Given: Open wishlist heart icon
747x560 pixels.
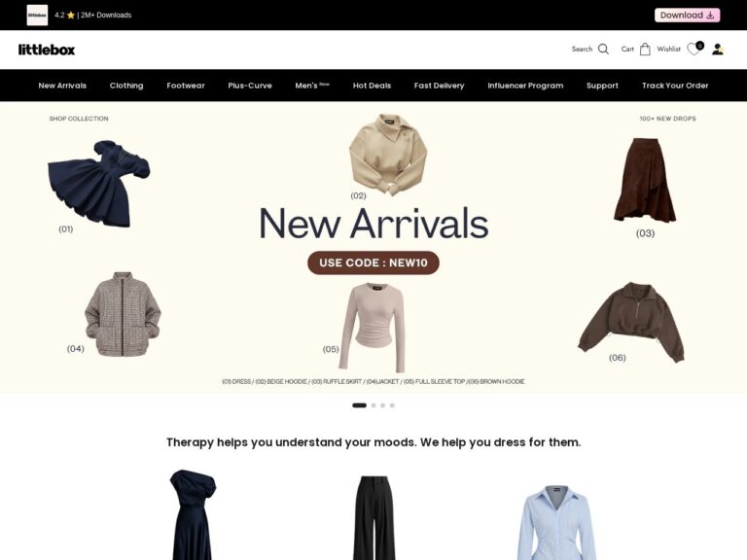Looking at the screenshot, I should 694,49.
